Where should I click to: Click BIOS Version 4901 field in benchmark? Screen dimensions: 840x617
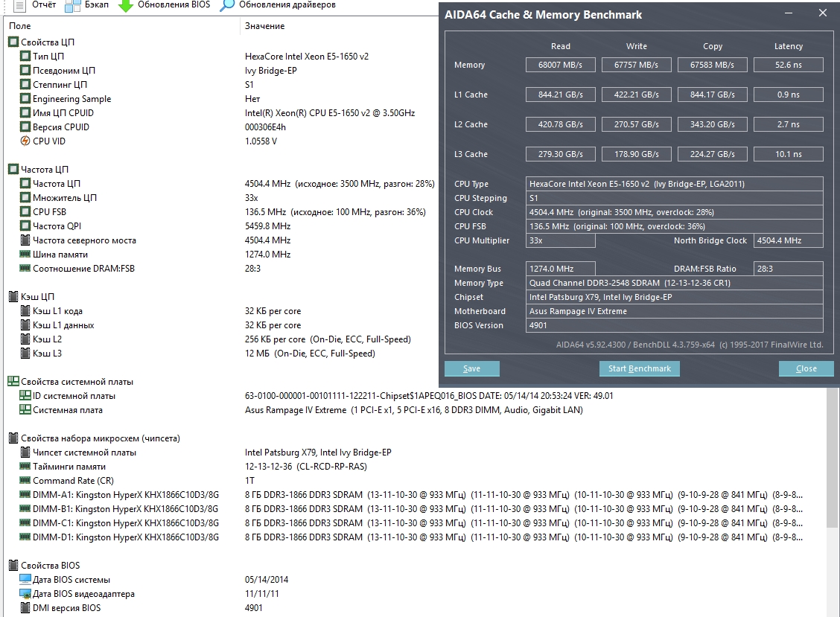(x=675, y=325)
